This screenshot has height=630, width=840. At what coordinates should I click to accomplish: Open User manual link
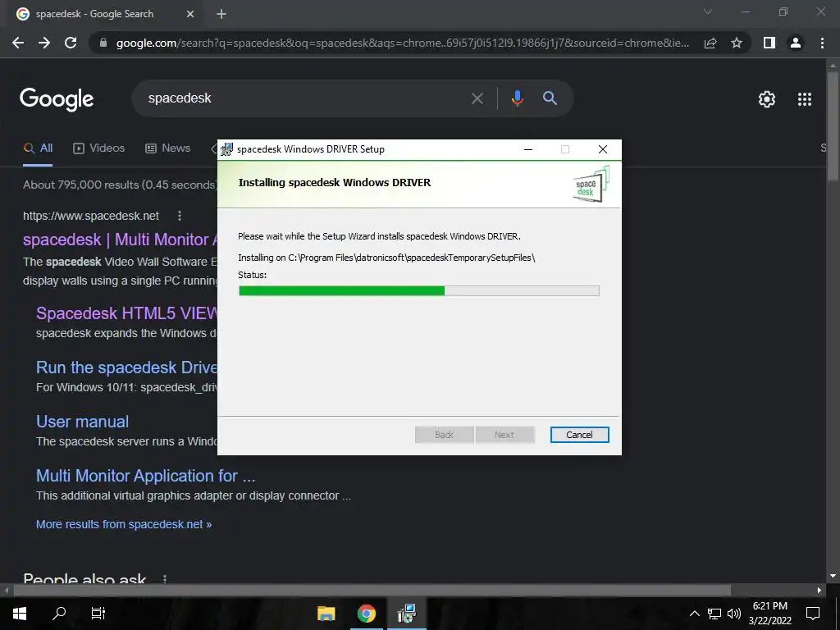click(83, 422)
